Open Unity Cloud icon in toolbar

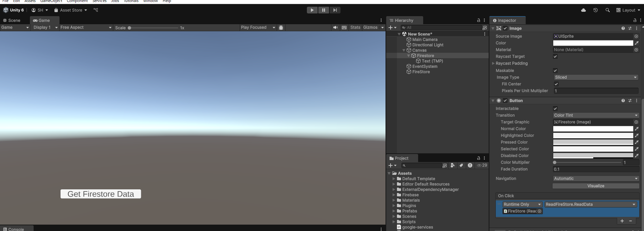pyautogui.click(x=583, y=10)
